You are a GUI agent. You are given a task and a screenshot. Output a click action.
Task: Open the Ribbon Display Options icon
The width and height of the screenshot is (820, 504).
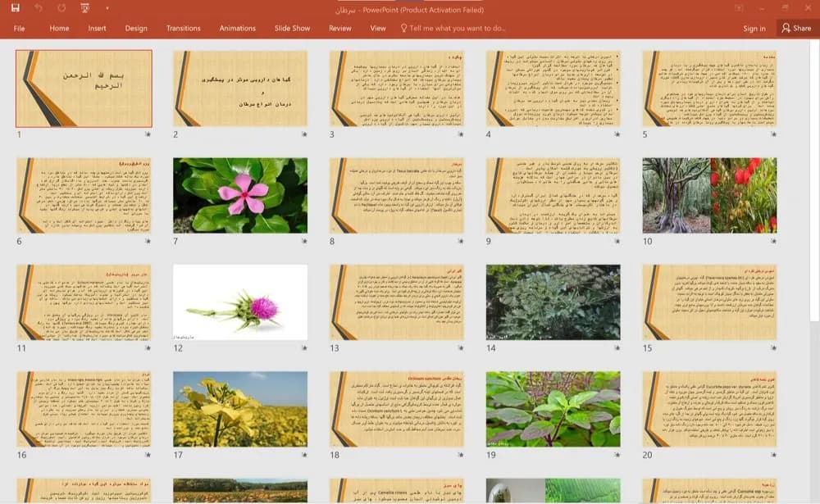coord(739,8)
